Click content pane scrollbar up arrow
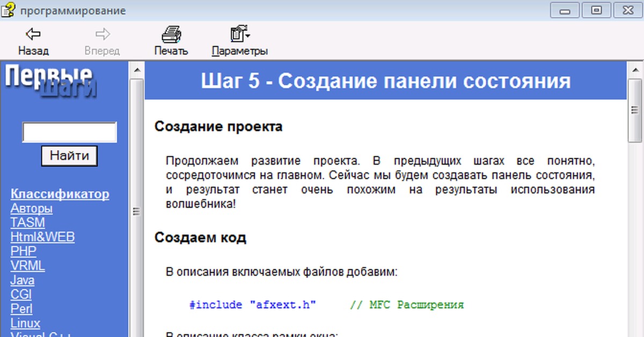The width and height of the screenshot is (644, 337). (x=635, y=70)
